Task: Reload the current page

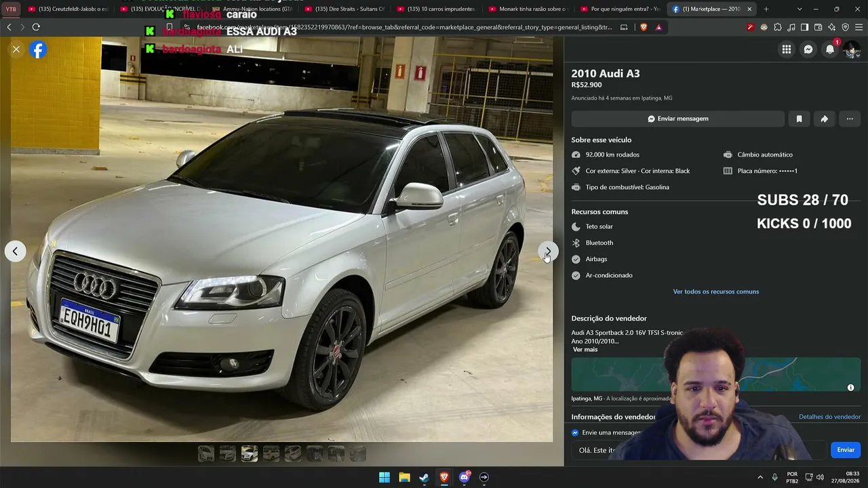Action: point(36,27)
